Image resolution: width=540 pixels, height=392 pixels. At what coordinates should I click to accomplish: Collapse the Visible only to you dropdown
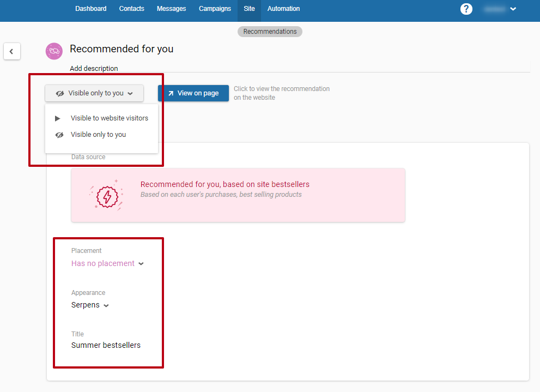tap(94, 93)
